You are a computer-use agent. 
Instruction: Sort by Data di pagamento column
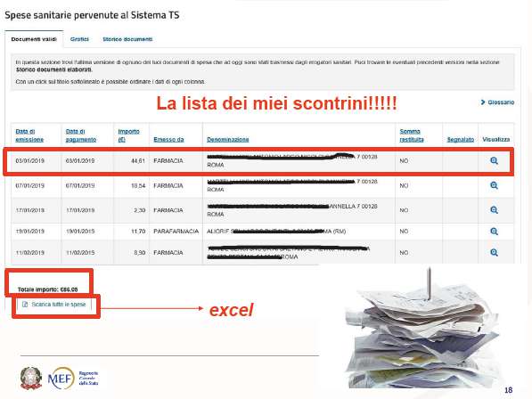[81, 135]
